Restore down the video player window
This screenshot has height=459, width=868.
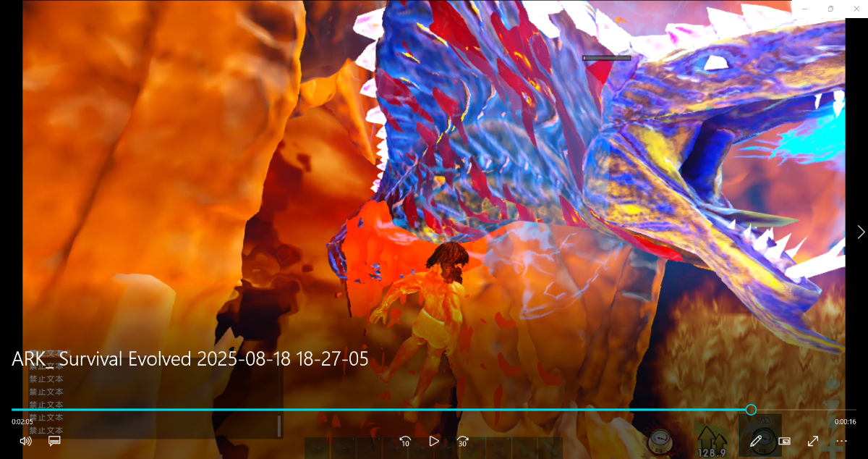coord(831,9)
